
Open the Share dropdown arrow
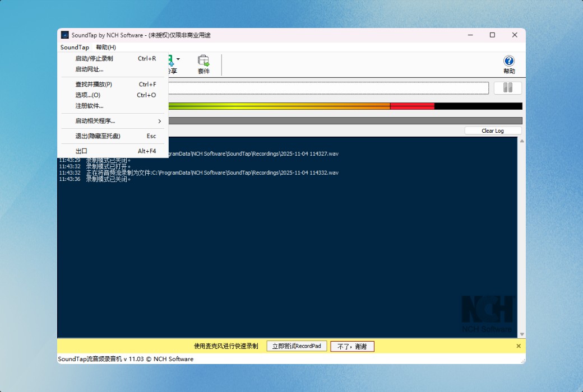coord(179,59)
